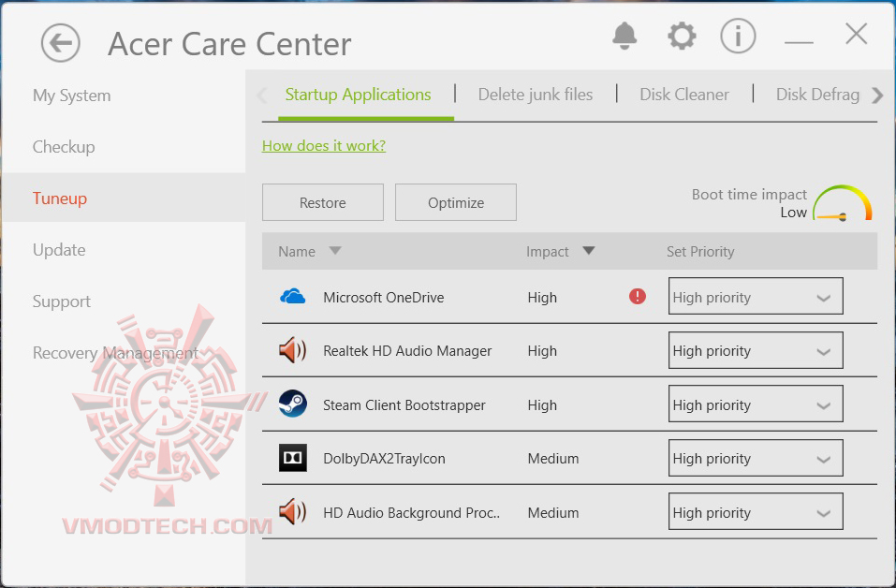Switch to Disk Cleaner tab
Screen dimensions: 896x588
pos(684,95)
